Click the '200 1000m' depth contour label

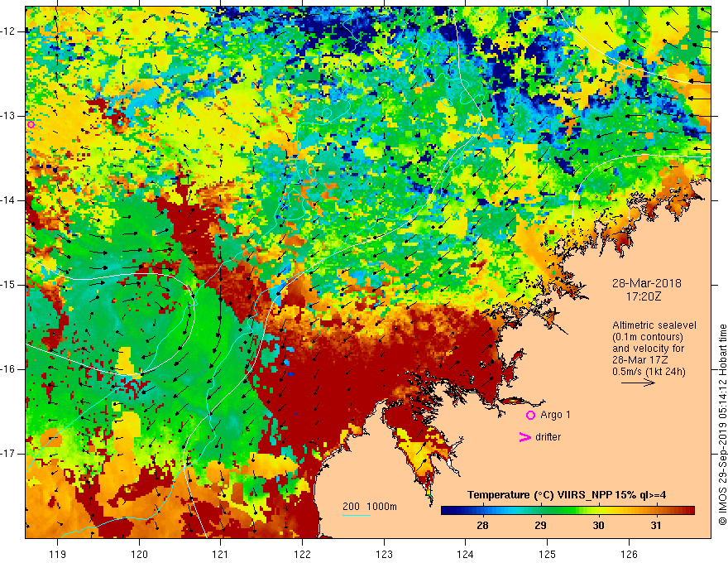370,507
